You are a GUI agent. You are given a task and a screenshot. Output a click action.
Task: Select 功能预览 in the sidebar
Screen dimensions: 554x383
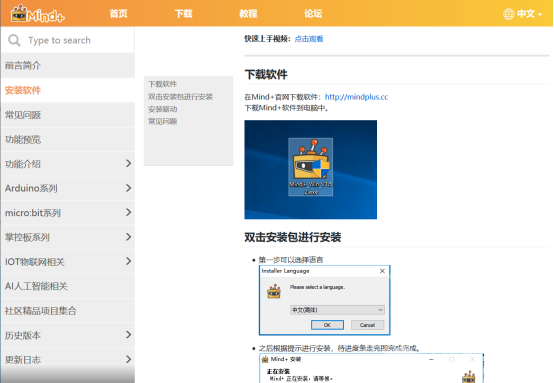[x=68, y=139]
